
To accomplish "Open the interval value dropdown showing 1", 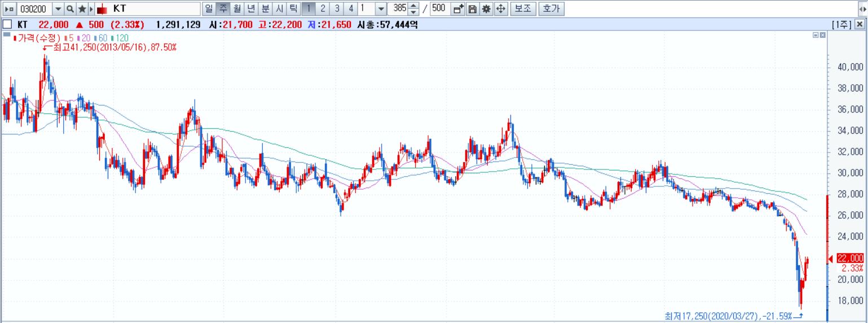I will coord(381,8).
